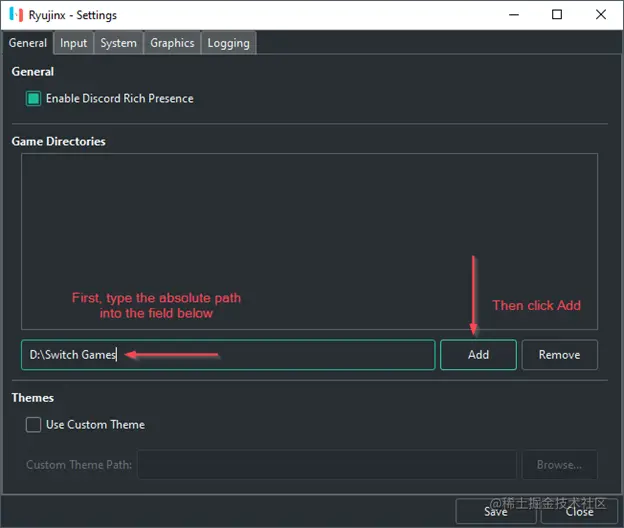
Task: Switch to the General tab
Action: coord(27,43)
